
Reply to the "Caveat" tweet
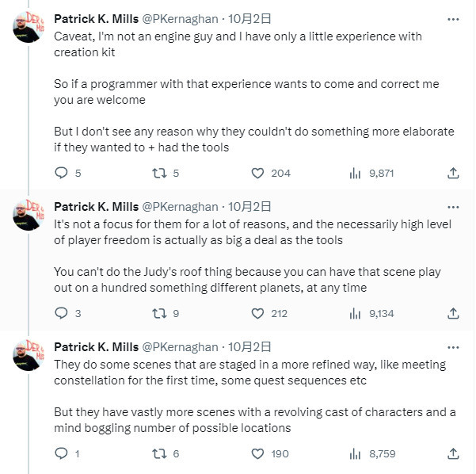62,173
